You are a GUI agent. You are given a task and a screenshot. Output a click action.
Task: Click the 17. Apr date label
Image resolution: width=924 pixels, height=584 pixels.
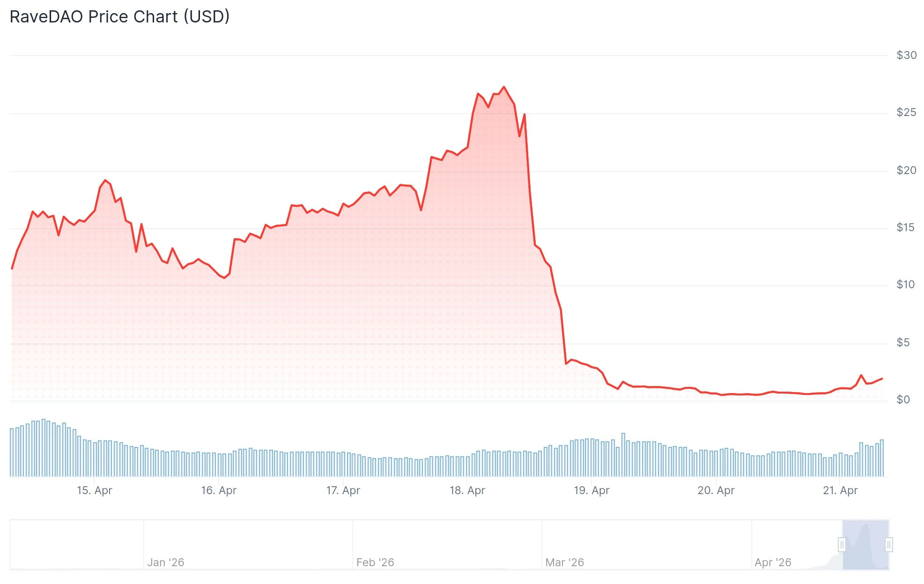click(343, 490)
